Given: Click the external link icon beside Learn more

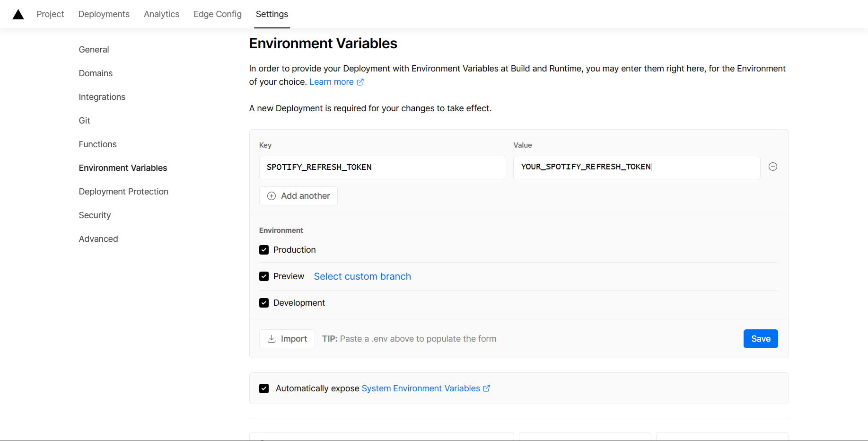Looking at the screenshot, I should coord(360,82).
